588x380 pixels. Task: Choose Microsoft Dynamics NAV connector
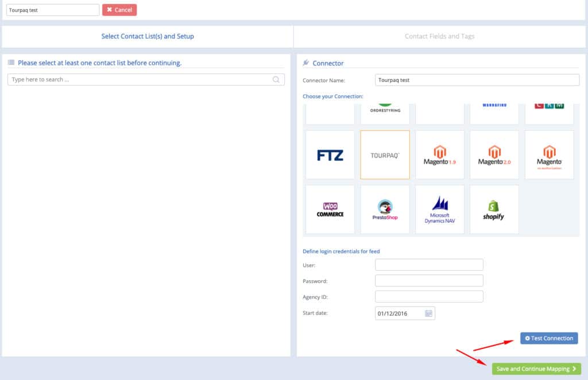pos(439,210)
